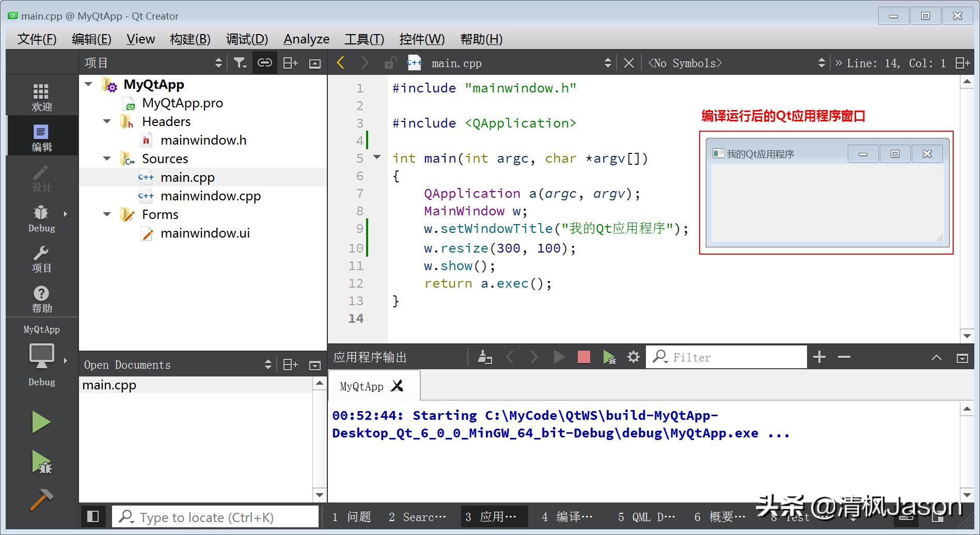
Task: Stop the running application with red square
Action: pyautogui.click(x=583, y=356)
